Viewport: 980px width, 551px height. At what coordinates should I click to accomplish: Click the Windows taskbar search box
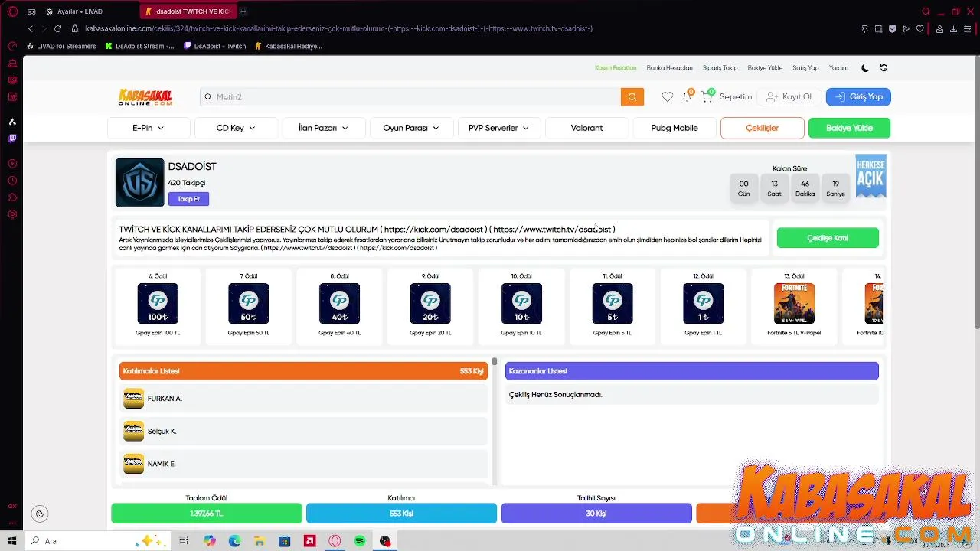(x=100, y=541)
